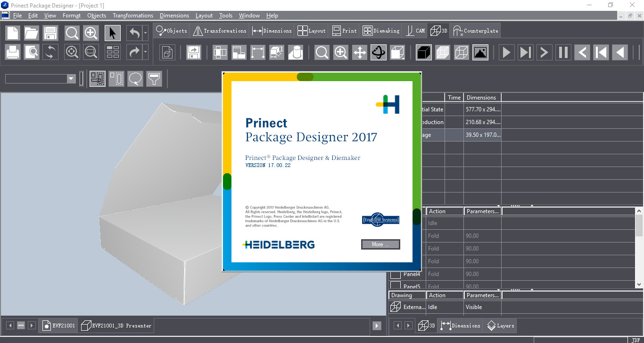Click the Drawing column header
The height and width of the screenshot is (343, 644).
[407, 295]
